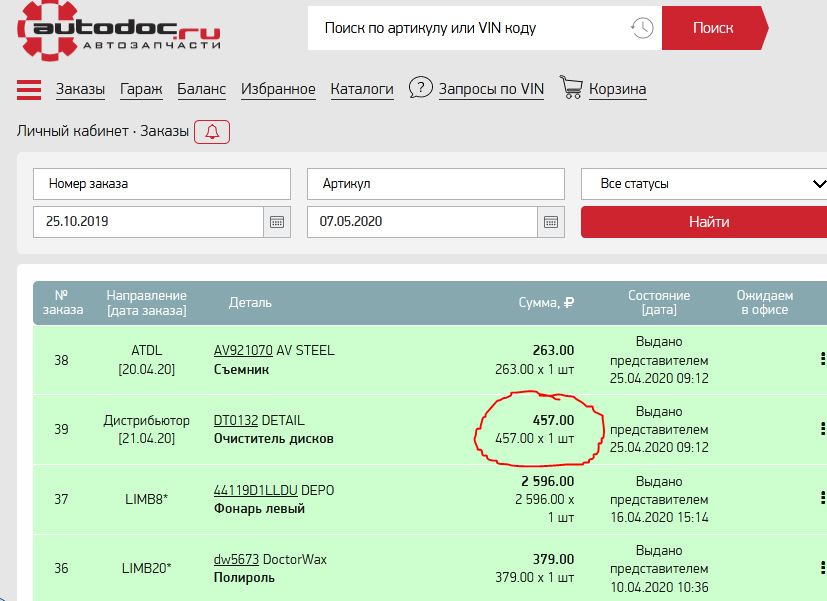The image size is (827, 601).
Task: Click the Состояние [дата] column header
Action: click(x=659, y=303)
